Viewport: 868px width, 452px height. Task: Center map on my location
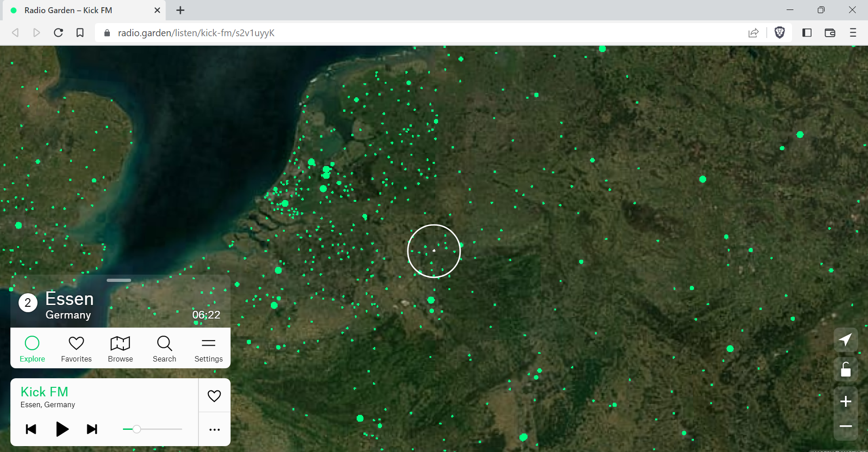[845, 340]
